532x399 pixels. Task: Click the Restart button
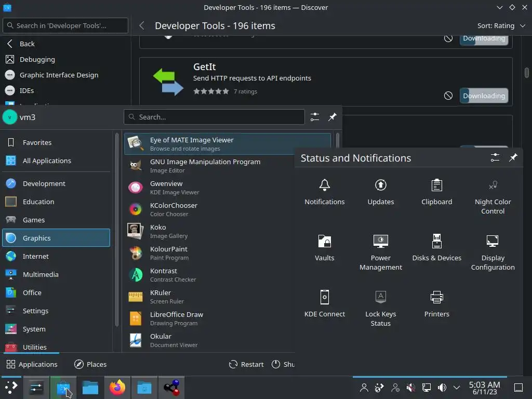pyautogui.click(x=246, y=364)
